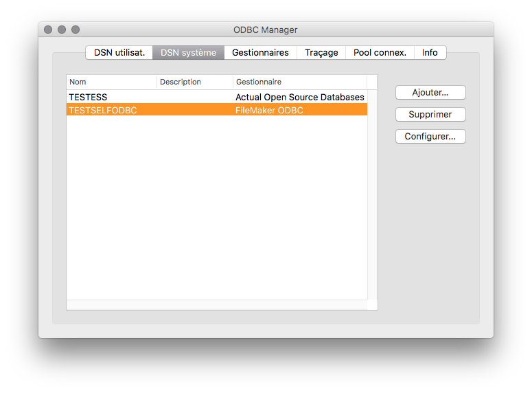
Task: Click the Description column header
Action: 195,82
